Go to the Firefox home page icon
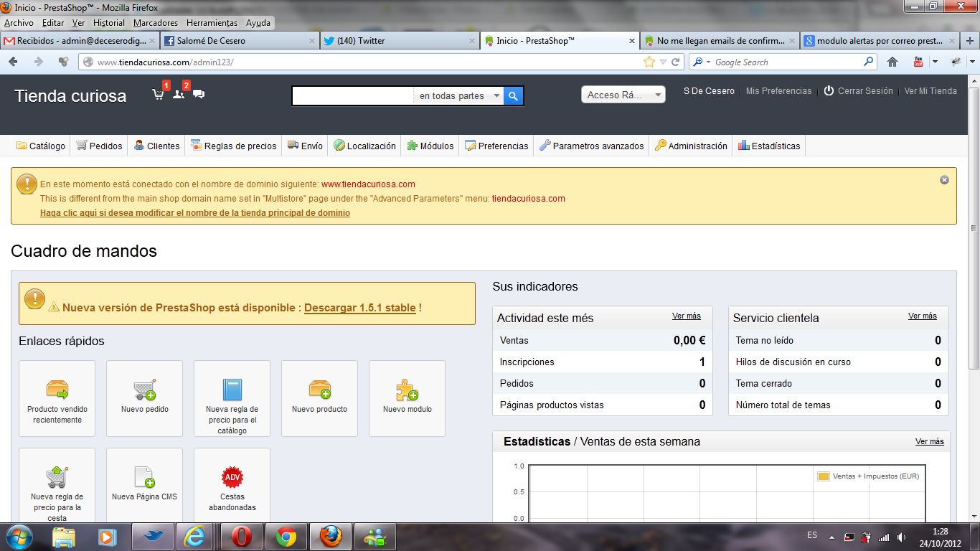This screenshot has height=551, width=980. [x=892, y=62]
